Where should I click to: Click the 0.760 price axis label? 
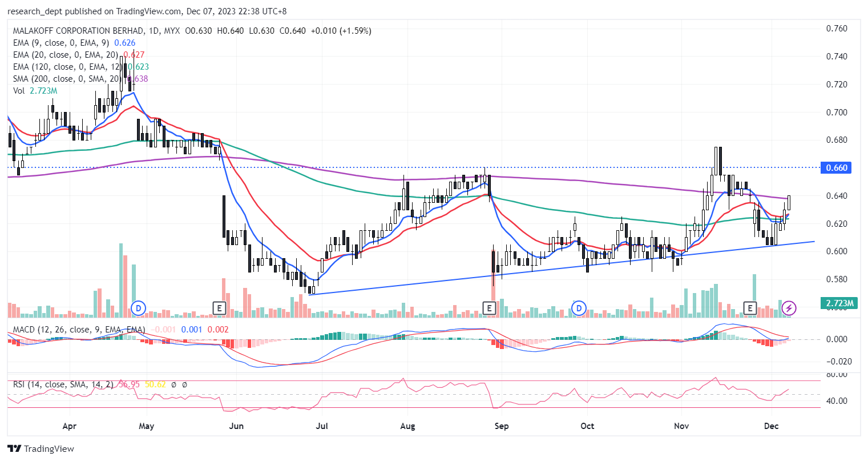[x=837, y=29]
